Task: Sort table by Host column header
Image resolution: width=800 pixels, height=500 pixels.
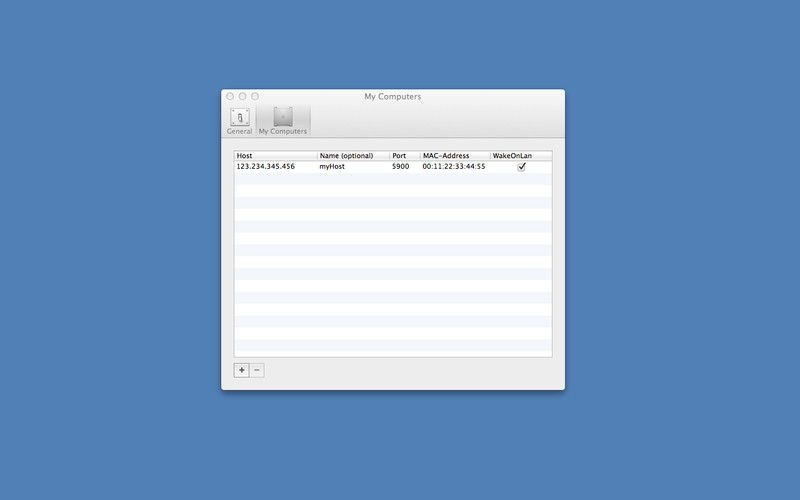Action: point(276,156)
